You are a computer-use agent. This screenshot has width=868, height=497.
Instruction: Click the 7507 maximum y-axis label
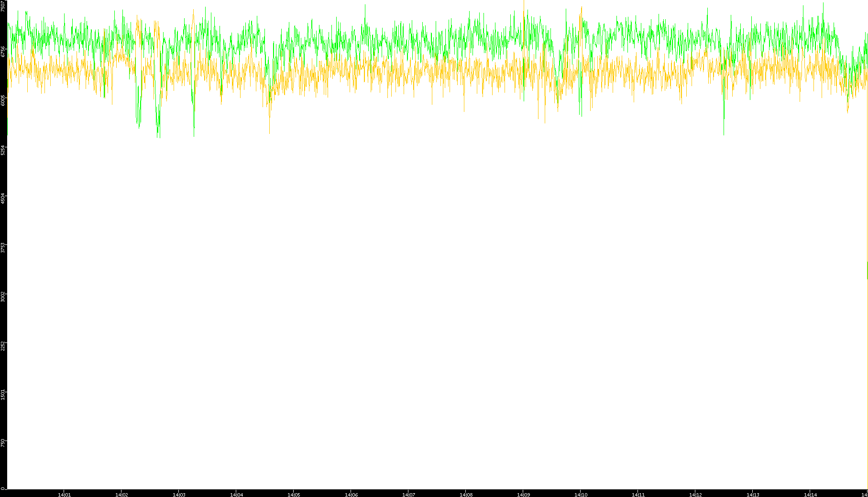3,6
